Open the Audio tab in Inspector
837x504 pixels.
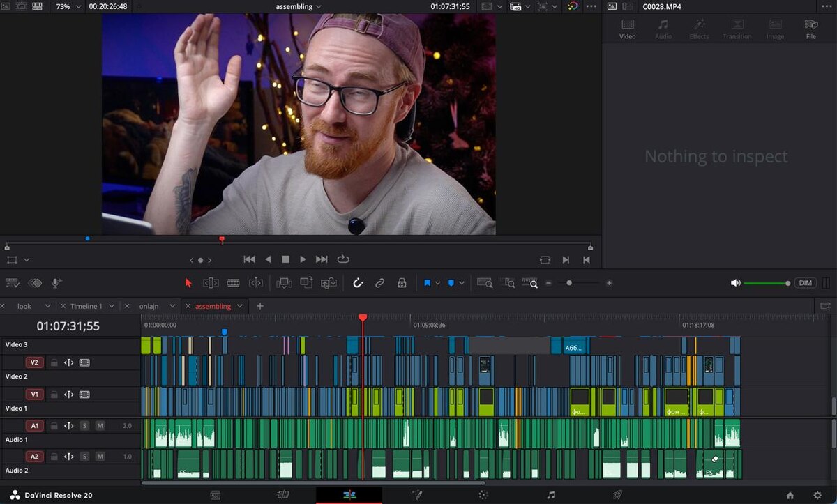coord(663,29)
